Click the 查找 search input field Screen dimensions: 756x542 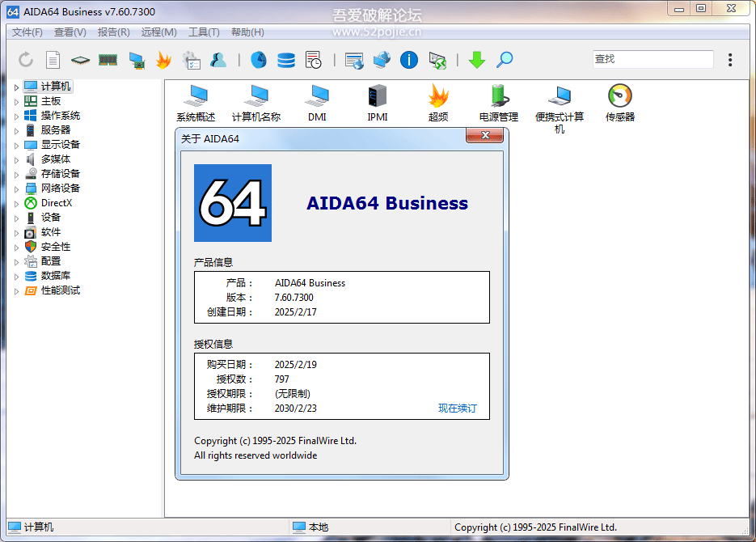click(x=653, y=59)
